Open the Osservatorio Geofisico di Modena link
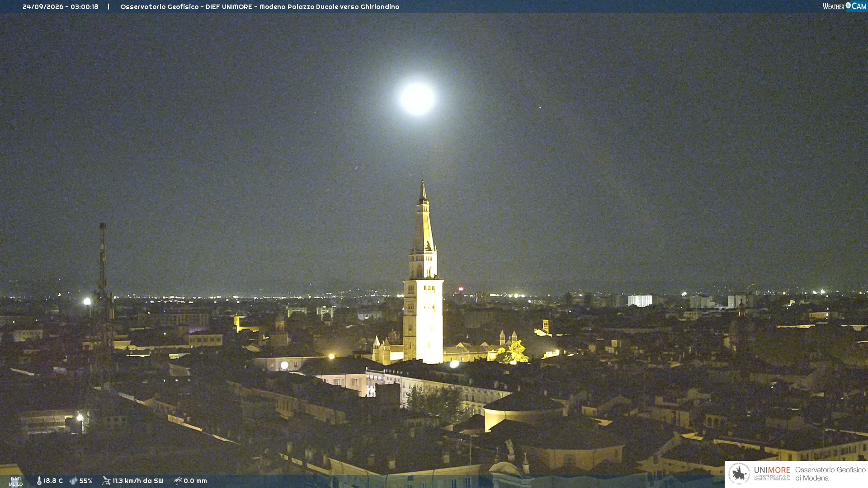The width and height of the screenshot is (868, 488). coord(830,474)
